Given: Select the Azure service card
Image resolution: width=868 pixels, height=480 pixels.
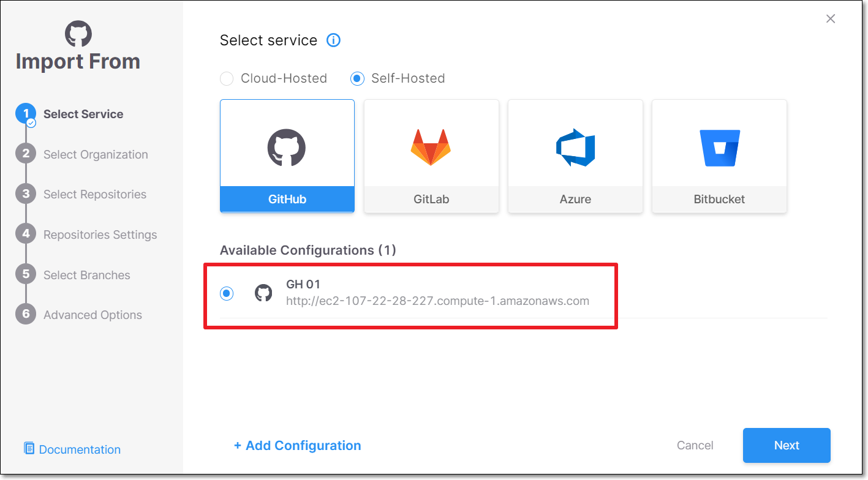Looking at the screenshot, I should coord(575,156).
